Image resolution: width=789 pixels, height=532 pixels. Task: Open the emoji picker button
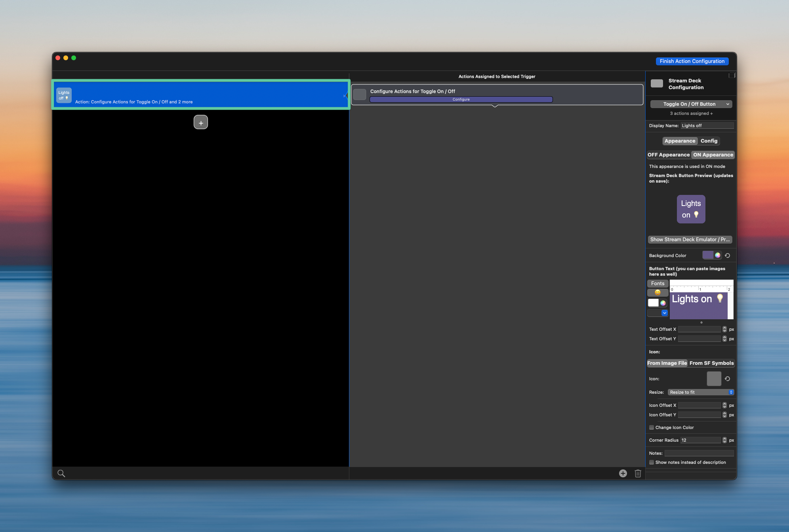coord(657,293)
